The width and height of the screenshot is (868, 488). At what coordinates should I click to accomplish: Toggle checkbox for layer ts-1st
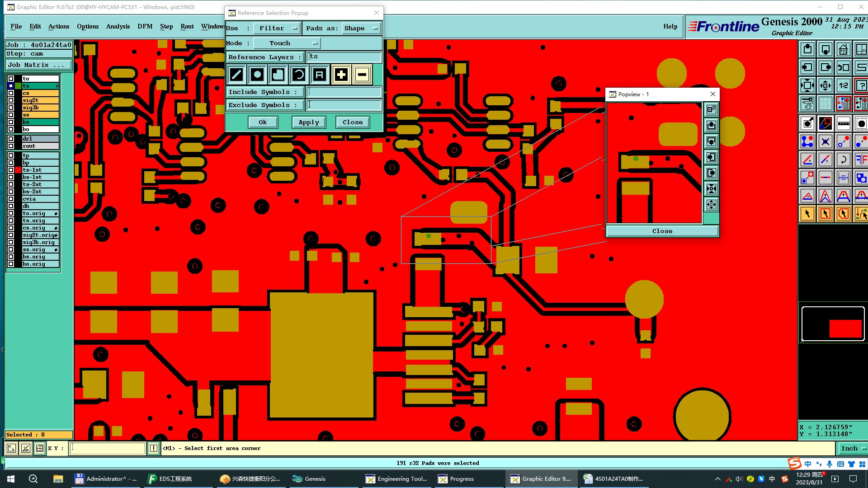pos(11,170)
